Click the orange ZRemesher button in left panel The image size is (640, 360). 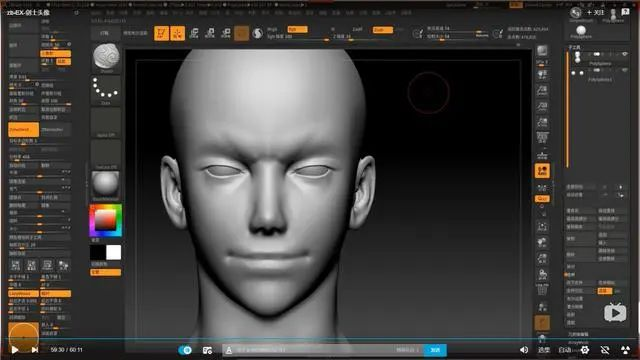point(24,129)
